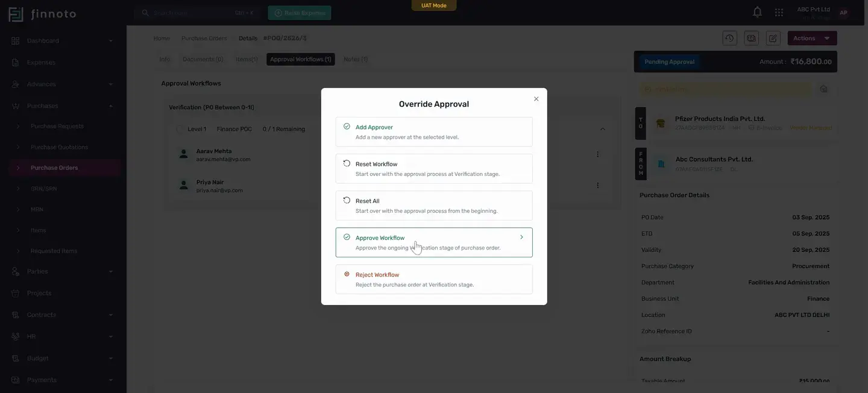Open the apps grid menu
The image size is (868, 393).
point(779,12)
